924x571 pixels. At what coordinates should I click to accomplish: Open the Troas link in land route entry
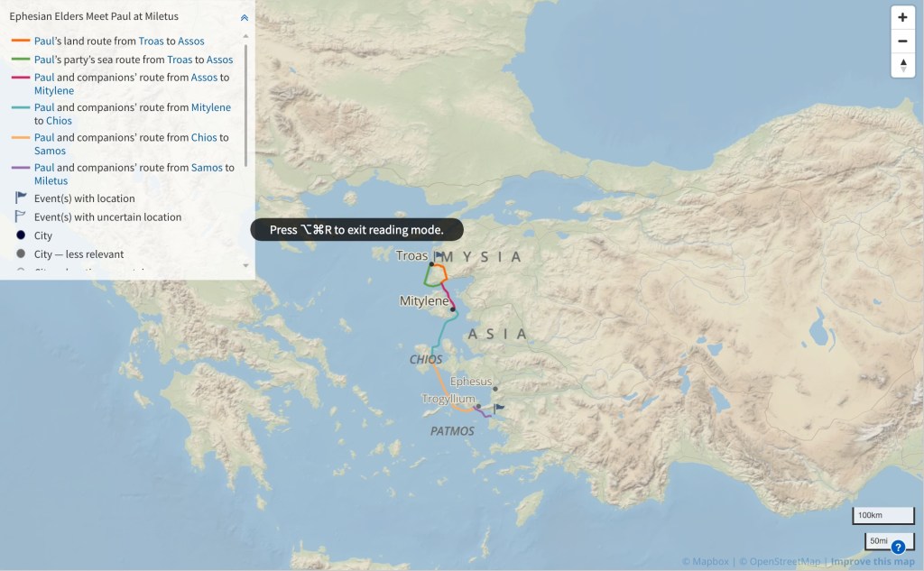[x=151, y=41]
